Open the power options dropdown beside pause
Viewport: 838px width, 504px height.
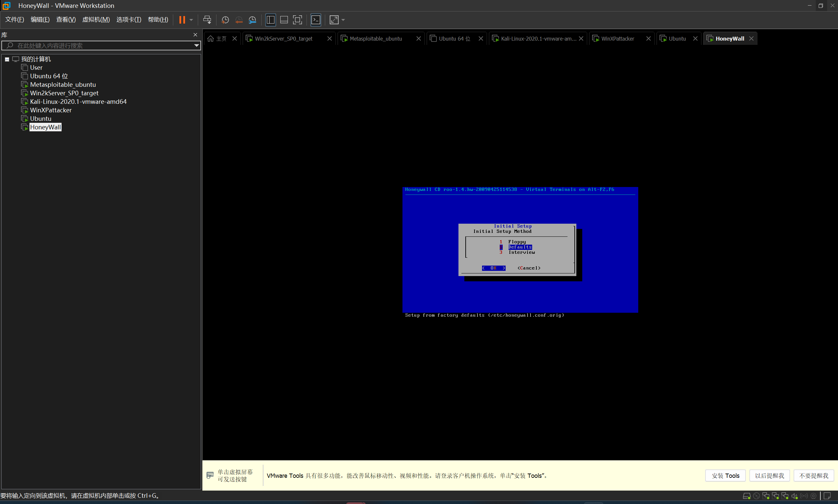click(x=191, y=20)
